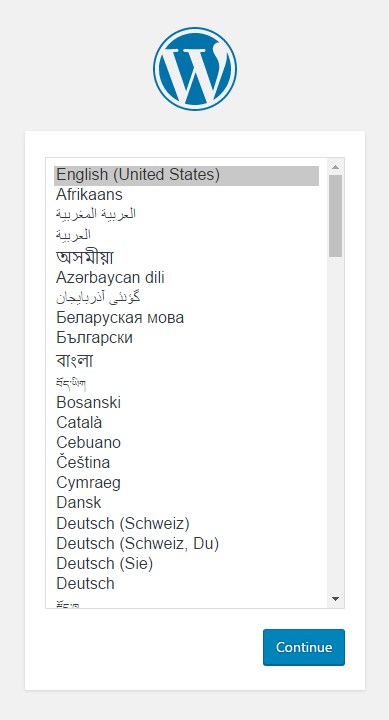Screen dimensions: 389x720
Task: Select Bosanski language option
Action: tap(186, 403)
